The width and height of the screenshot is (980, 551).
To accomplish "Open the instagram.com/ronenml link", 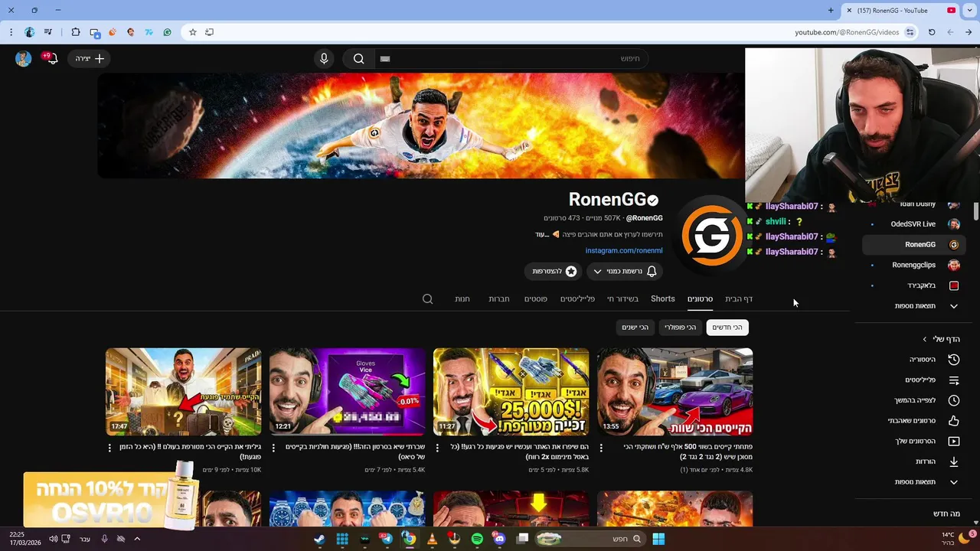I will tap(624, 250).
